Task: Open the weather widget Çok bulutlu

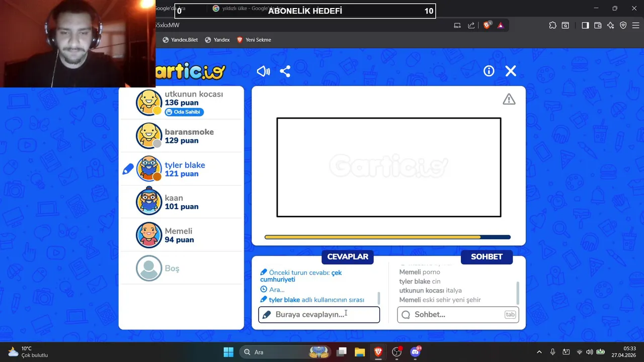Action: [29, 352]
